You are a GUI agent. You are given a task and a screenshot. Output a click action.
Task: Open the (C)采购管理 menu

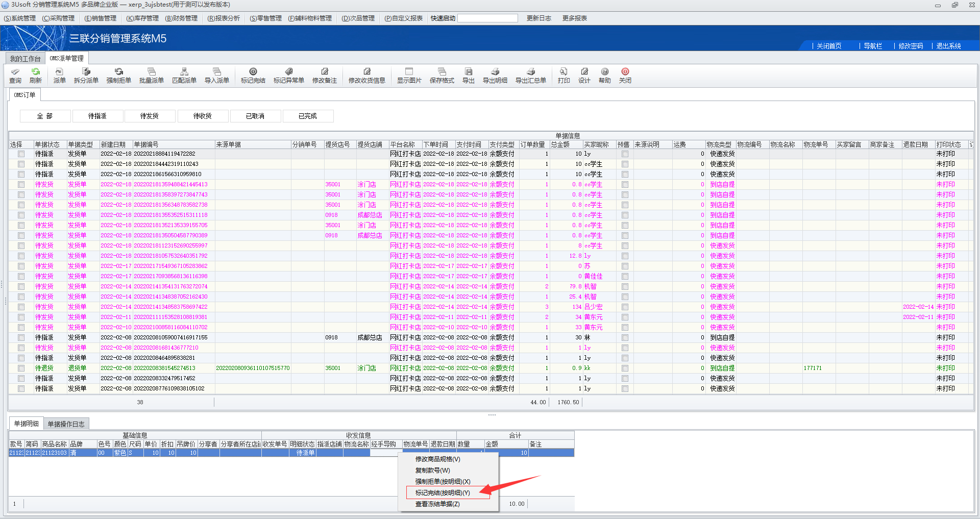click(58, 18)
